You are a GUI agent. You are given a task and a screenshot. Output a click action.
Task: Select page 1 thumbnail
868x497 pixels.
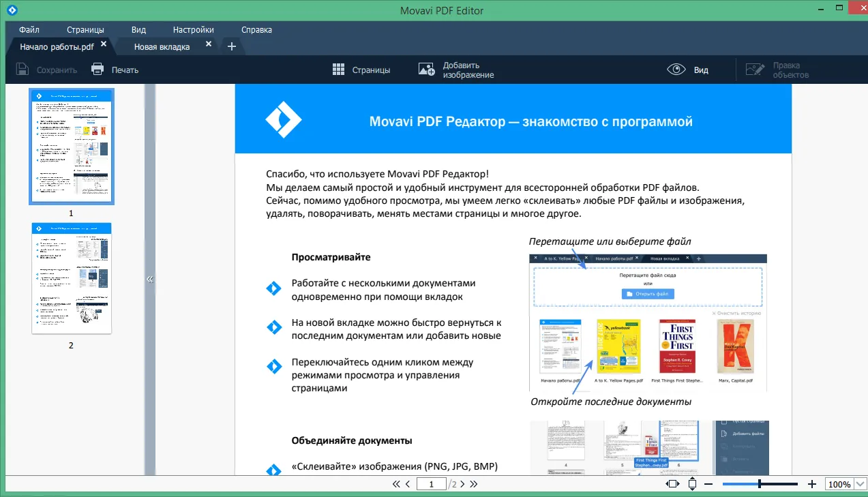point(72,146)
